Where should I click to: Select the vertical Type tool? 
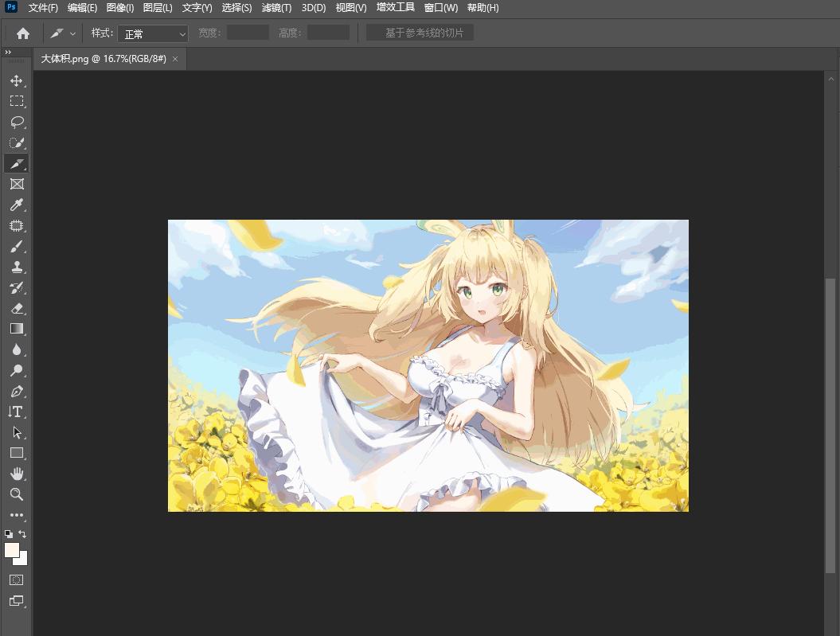pos(16,412)
